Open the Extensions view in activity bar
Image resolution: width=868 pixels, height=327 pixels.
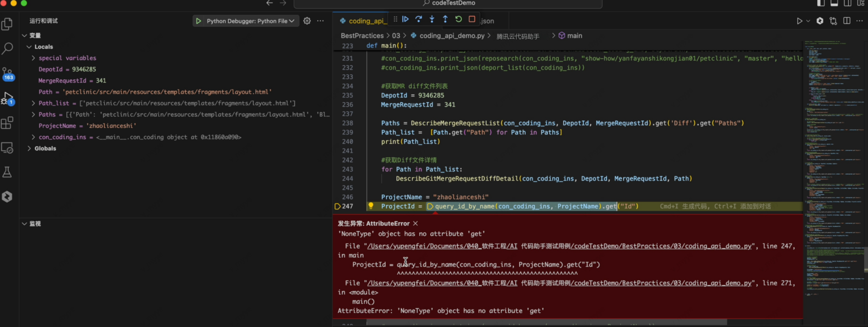coord(7,123)
